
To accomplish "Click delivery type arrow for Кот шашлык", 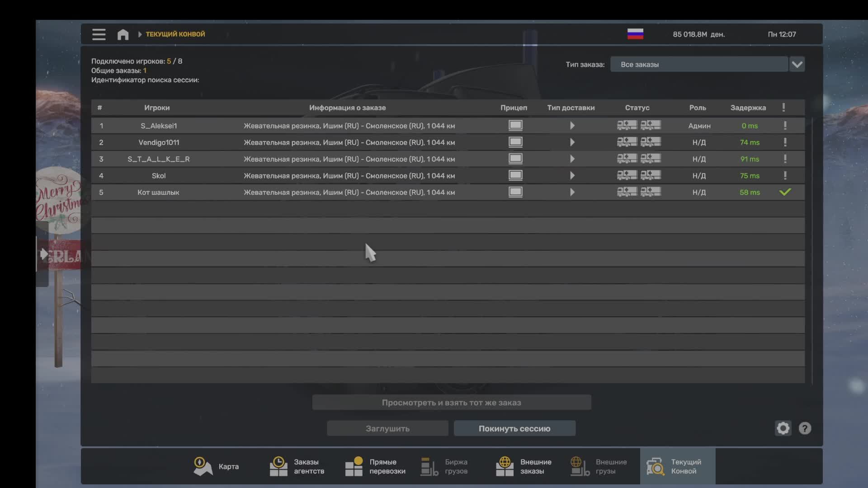I will point(572,192).
